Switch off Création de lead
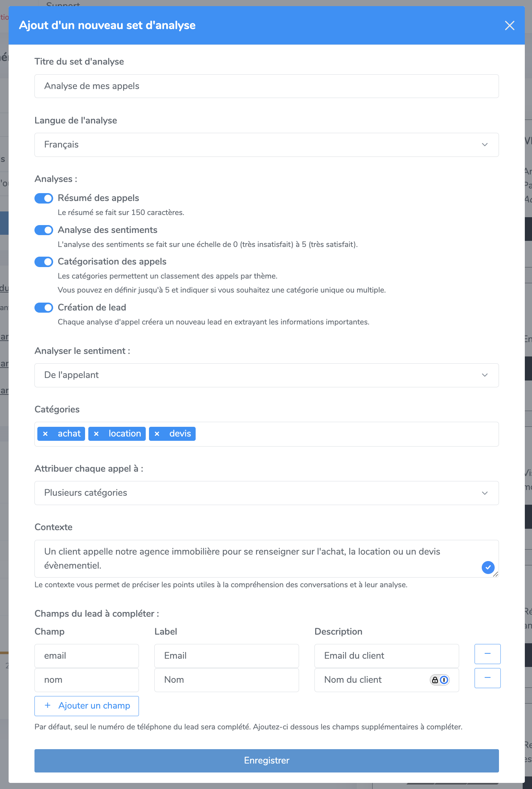The width and height of the screenshot is (532, 789). click(x=44, y=308)
